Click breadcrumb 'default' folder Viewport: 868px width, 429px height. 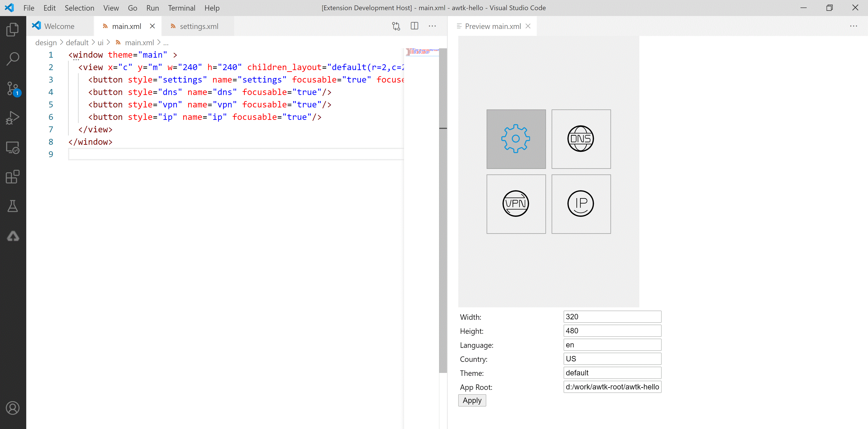(77, 43)
